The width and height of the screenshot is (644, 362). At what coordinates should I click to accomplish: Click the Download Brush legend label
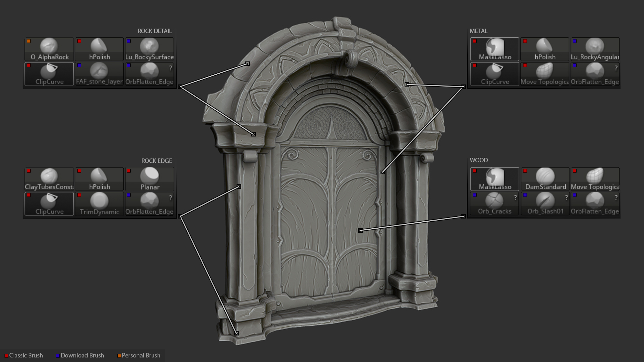(x=82, y=355)
